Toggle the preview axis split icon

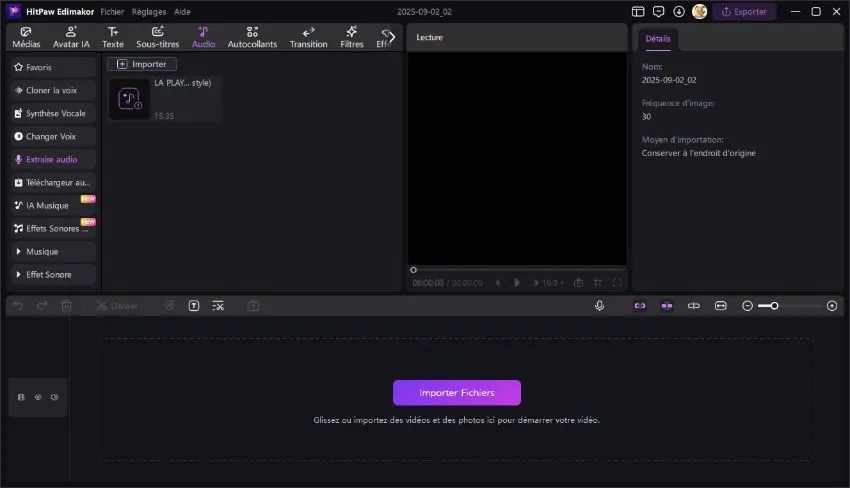pos(693,306)
